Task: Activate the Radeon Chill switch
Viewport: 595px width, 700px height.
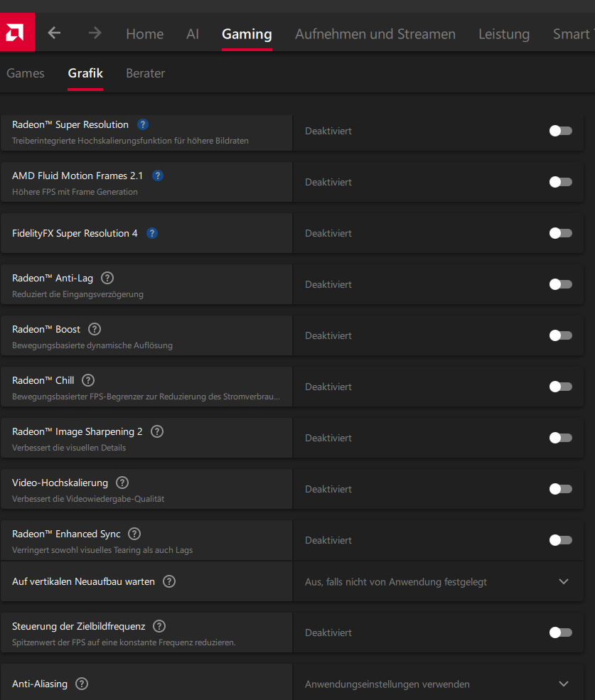Action: pos(561,387)
